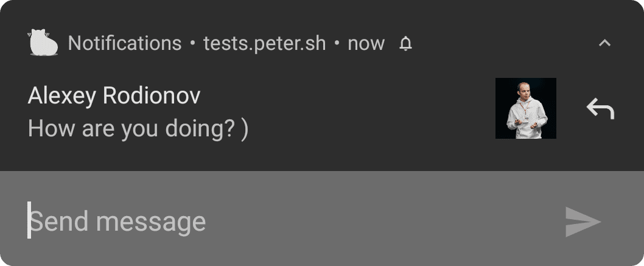Image resolution: width=644 pixels, height=266 pixels.
Task: Click the "Send message" placeholder text
Action: pyautogui.click(x=118, y=222)
